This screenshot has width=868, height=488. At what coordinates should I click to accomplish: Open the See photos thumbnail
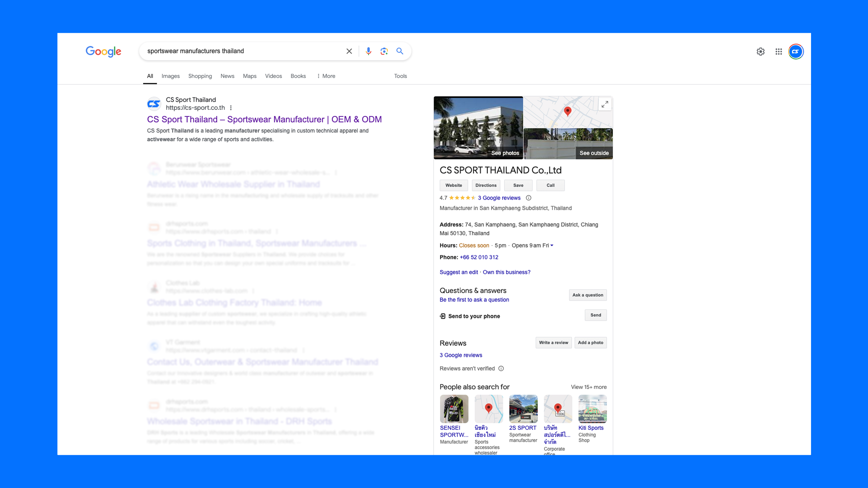click(478, 128)
